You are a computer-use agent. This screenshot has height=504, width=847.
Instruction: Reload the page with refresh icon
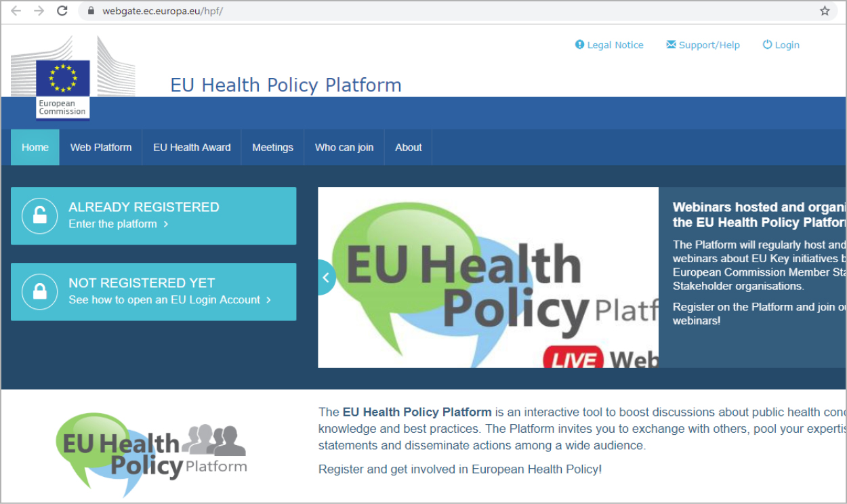pos(62,11)
